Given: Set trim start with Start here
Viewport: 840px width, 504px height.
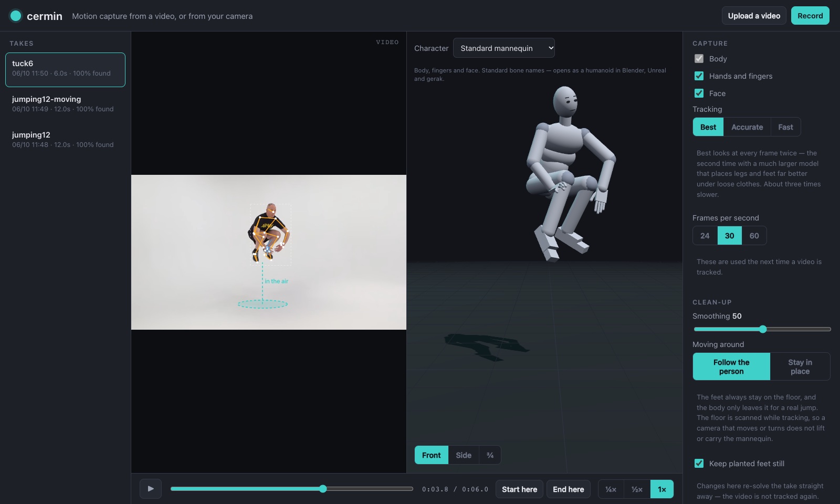Looking at the screenshot, I should pyautogui.click(x=519, y=489).
